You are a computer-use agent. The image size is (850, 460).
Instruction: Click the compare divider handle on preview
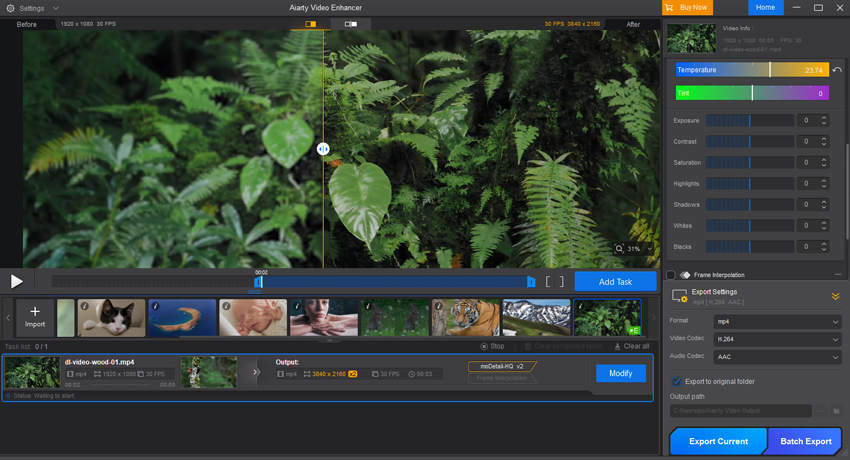(323, 149)
